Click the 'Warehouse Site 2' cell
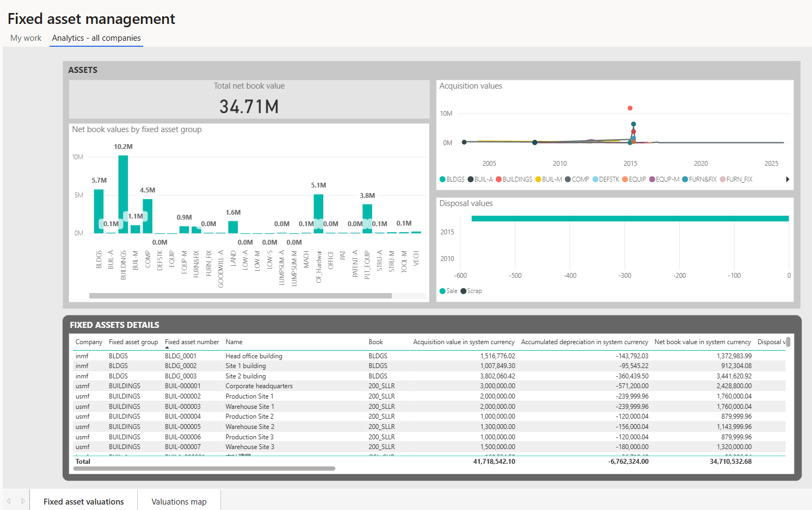The height and width of the screenshot is (510, 812). 250,427
